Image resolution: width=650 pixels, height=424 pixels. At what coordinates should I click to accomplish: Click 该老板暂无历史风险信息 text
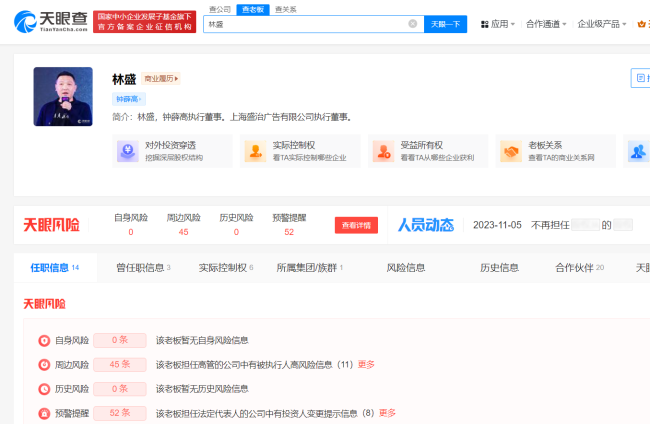(x=202, y=389)
